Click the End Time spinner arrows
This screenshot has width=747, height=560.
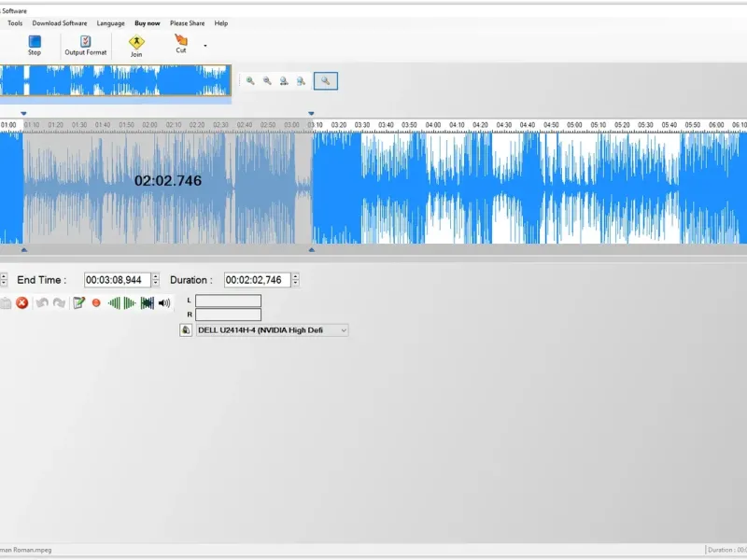155,280
